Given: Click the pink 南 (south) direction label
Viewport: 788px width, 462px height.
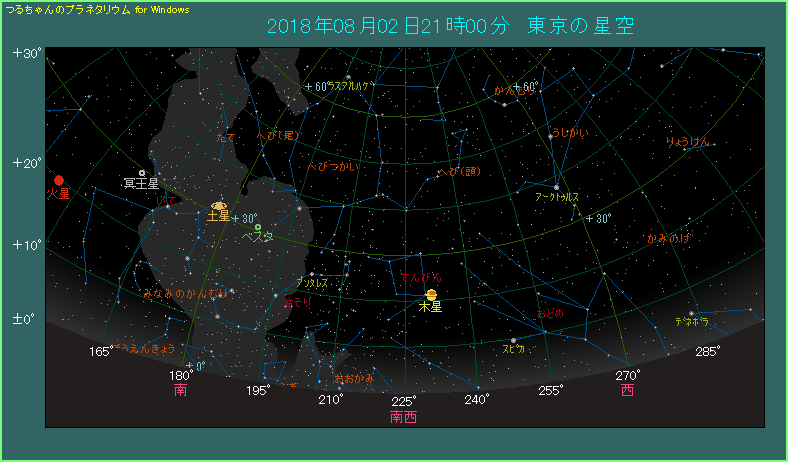Looking at the screenshot, I should tap(180, 389).
